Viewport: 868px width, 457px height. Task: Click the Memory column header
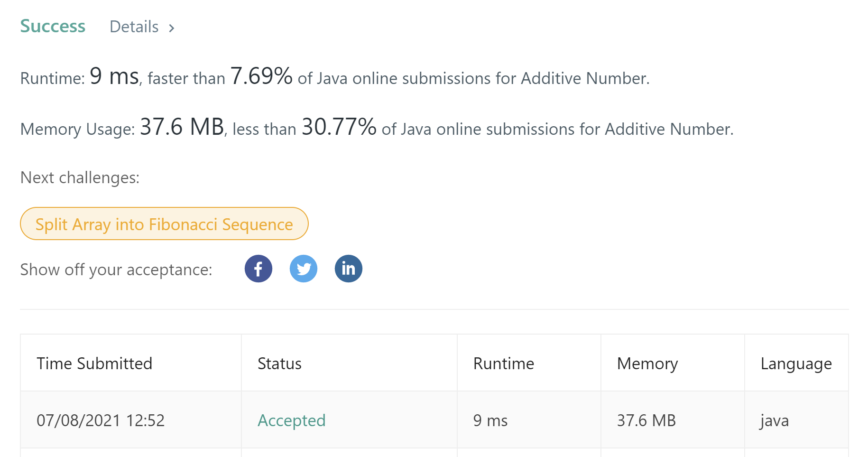[x=647, y=364]
